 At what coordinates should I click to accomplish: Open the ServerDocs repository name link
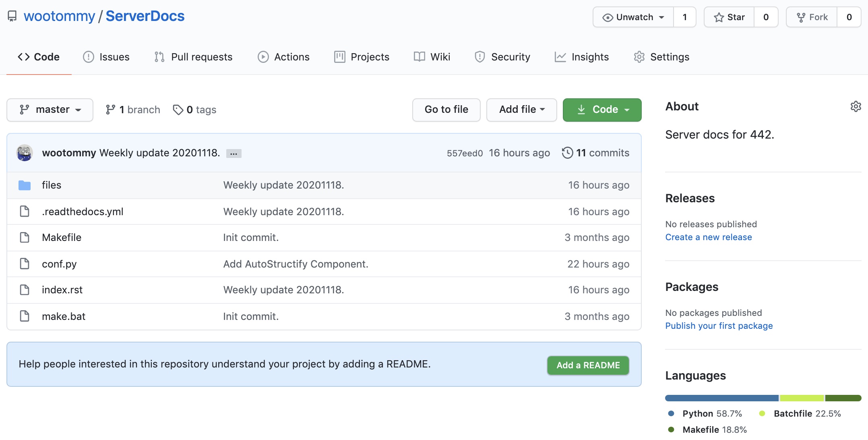[x=145, y=16]
